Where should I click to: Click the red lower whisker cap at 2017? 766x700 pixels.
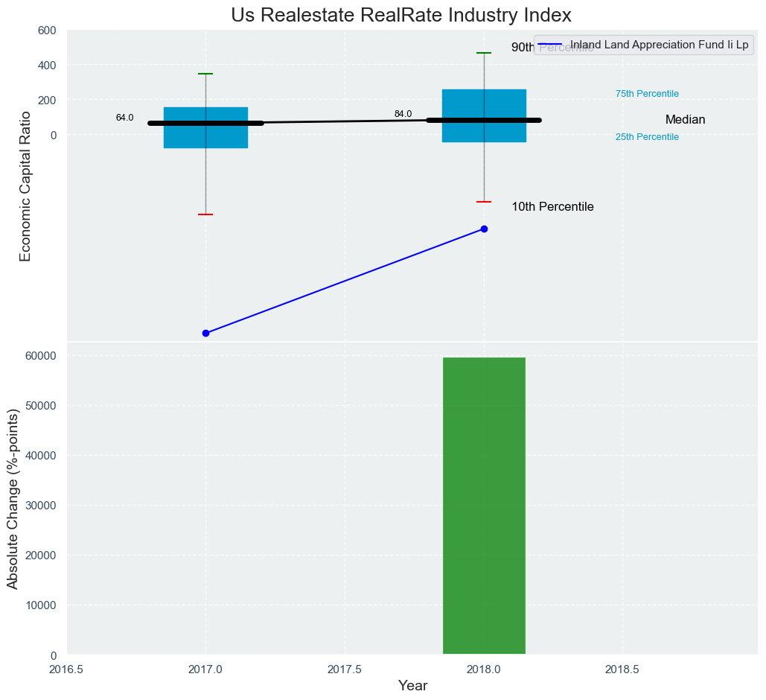pos(205,214)
